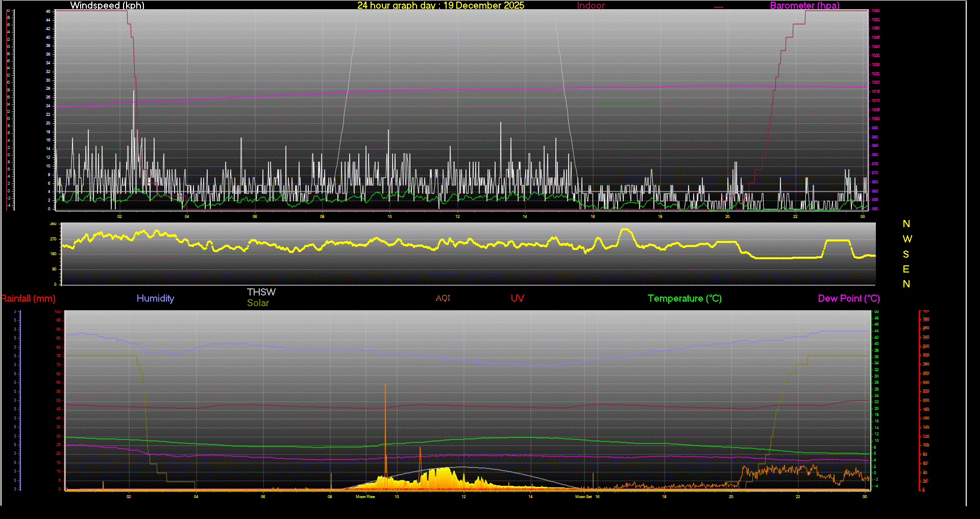Click the Moon Set marker label

[x=583, y=497]
